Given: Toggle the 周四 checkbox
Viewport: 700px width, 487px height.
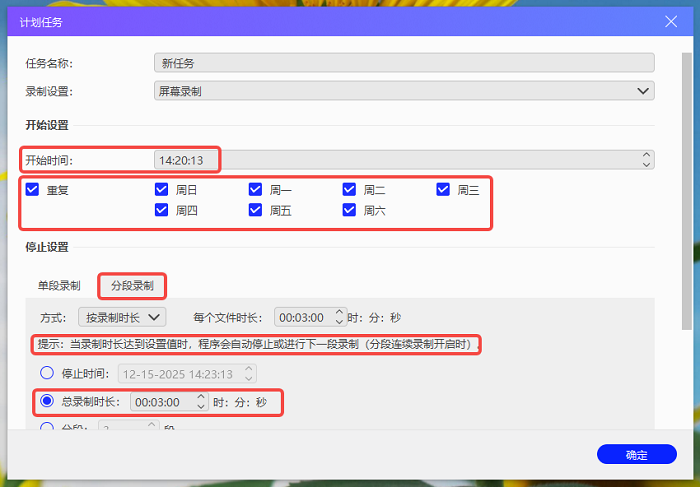Looking at the screenshot, I should (162, 210).
